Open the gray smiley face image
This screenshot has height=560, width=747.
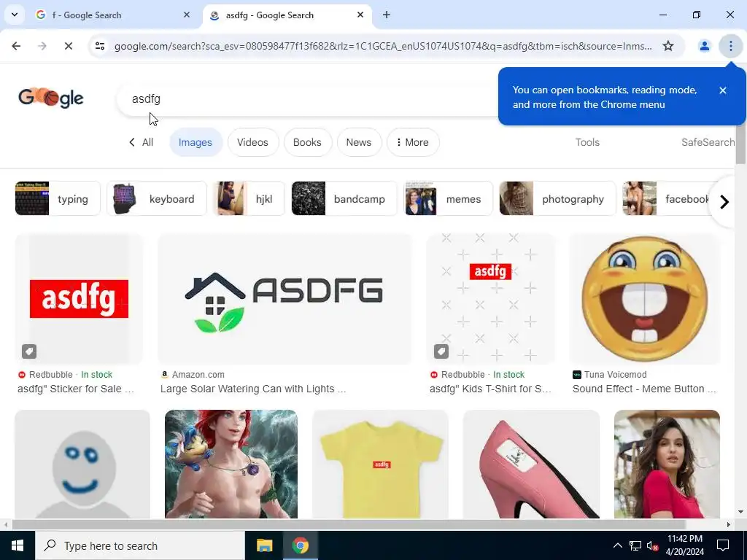[x=82, y=464]
